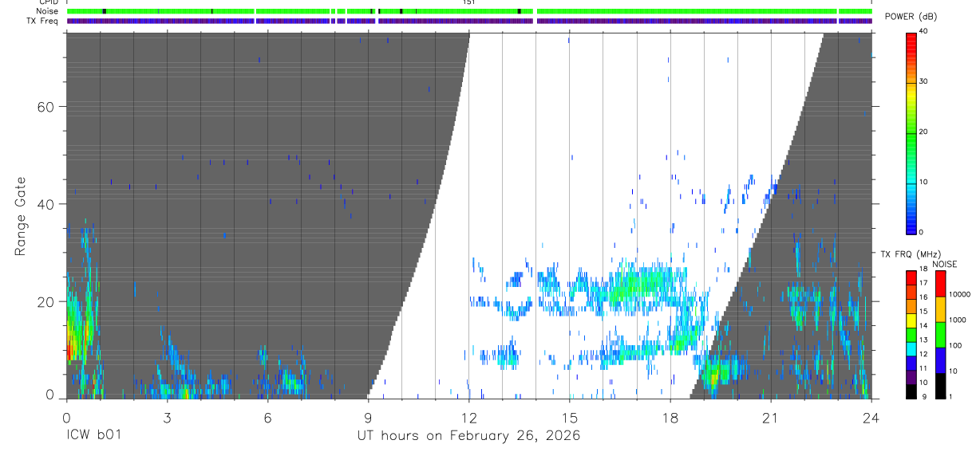This screenshot has height=452, width=980.
Task: Click the "18" label on the TX FRQ scale
Action: click(x=923, y=270)
